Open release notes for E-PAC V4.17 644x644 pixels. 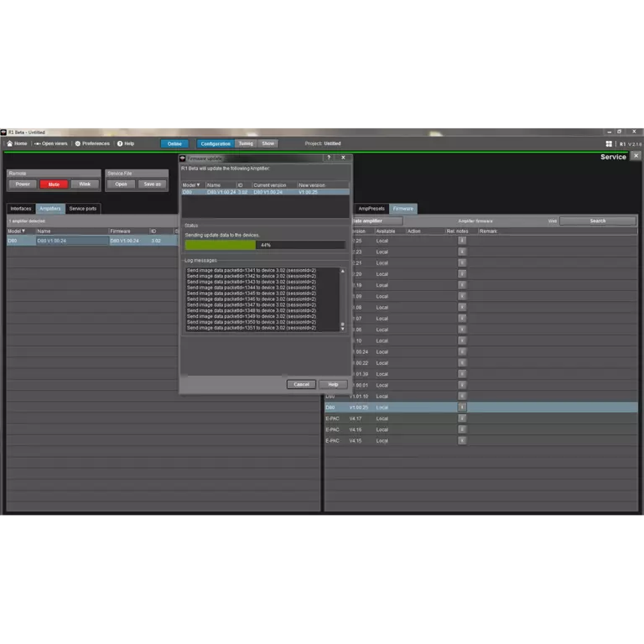[462, 418]
